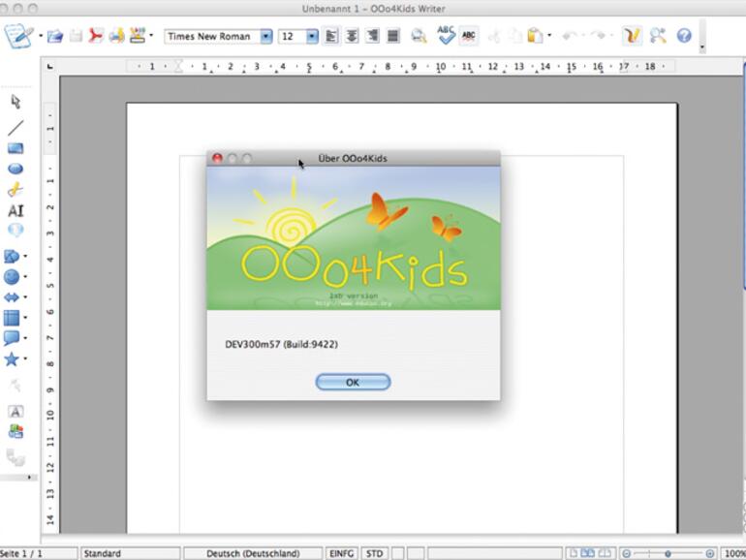Click the Seite 1 / 1 status field

(x=38, y=554)
